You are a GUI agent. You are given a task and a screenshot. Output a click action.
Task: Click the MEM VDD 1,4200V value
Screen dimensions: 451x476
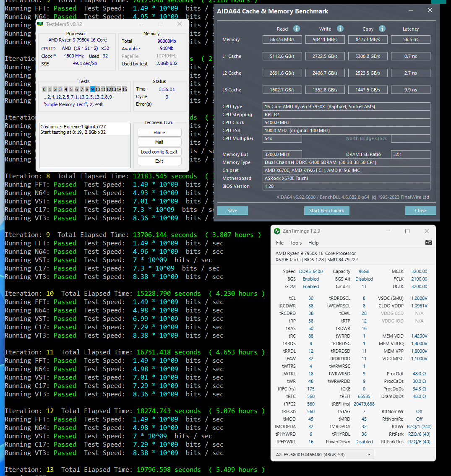click(419, 336)
